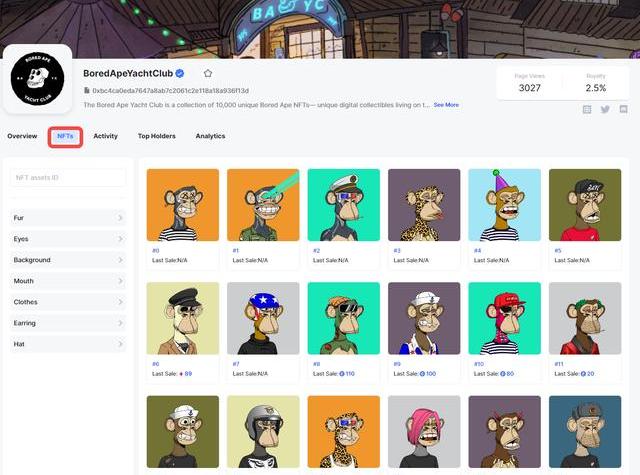Expand the Background filter
The height and width of the screenshot is (475, 640).
(x=68, y=260)
